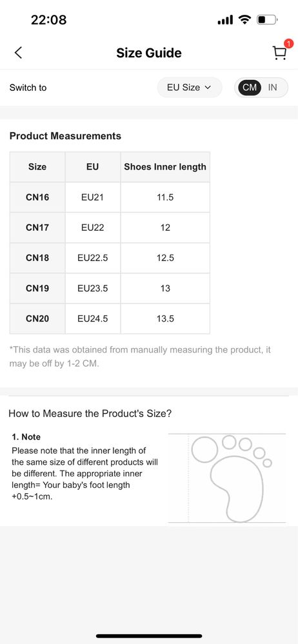Open the shopping cart icon
The width and height of the screenshot is (298, 644).
(279, 54)
